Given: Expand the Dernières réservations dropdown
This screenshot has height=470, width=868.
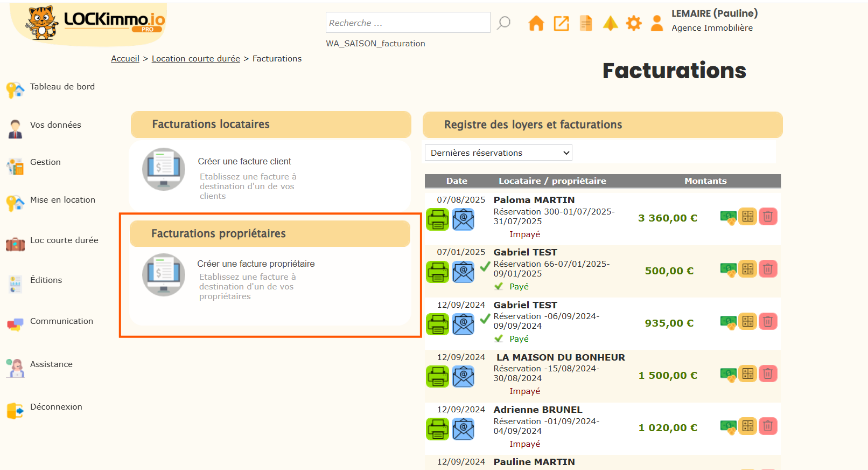Looking at the screenshot, I should click(498, 153).
